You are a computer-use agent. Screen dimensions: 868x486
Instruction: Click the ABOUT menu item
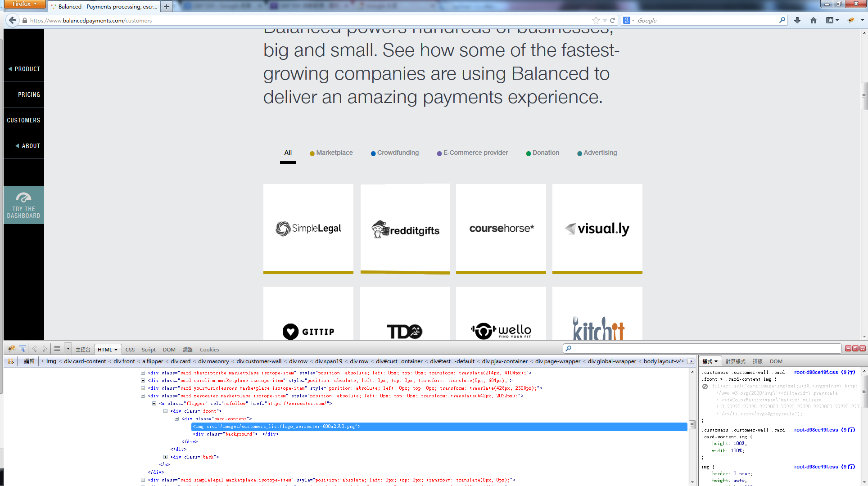coord(24,146)
